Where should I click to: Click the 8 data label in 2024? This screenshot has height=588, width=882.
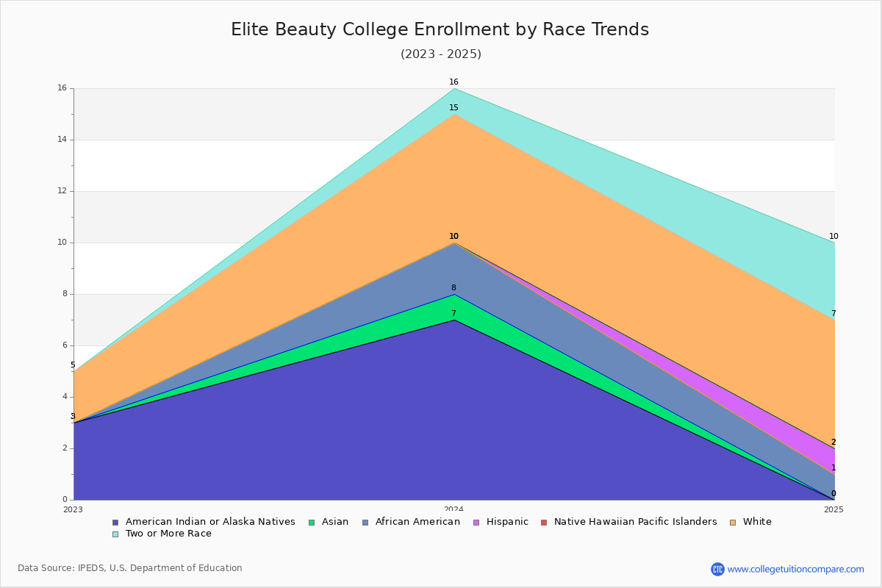[x=453, y=288]
